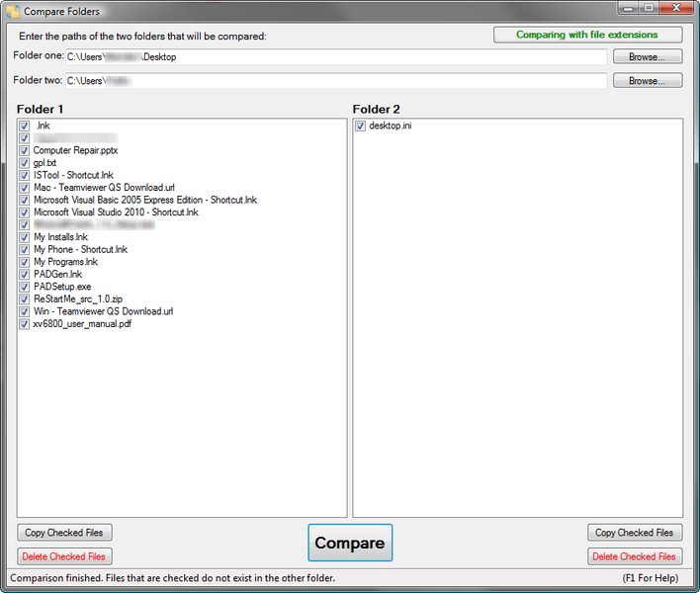Uncheck xv6800_user_manual.pdf checkbox
Viewport: 700px width, 593px height.
tap(25, 324)
